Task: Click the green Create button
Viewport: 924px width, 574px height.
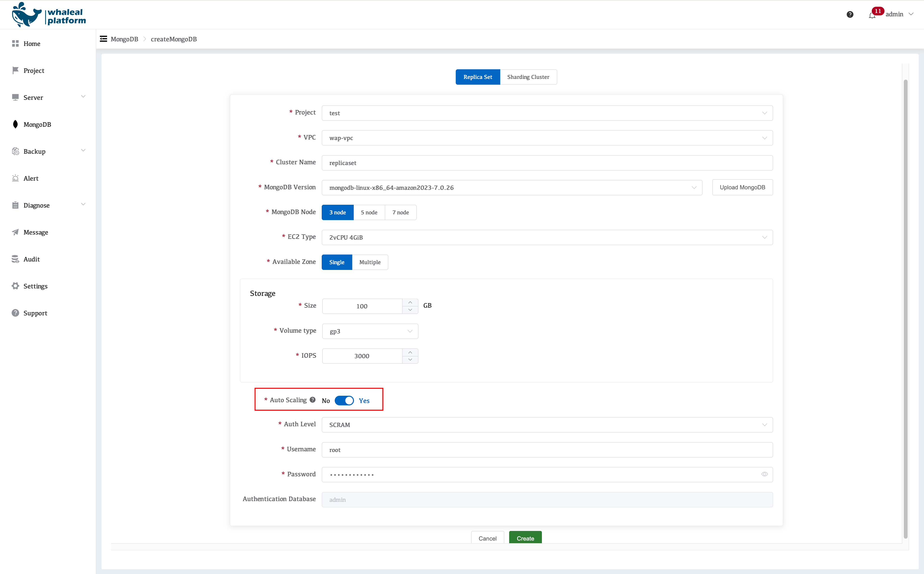Action: [x=525, y=538]
